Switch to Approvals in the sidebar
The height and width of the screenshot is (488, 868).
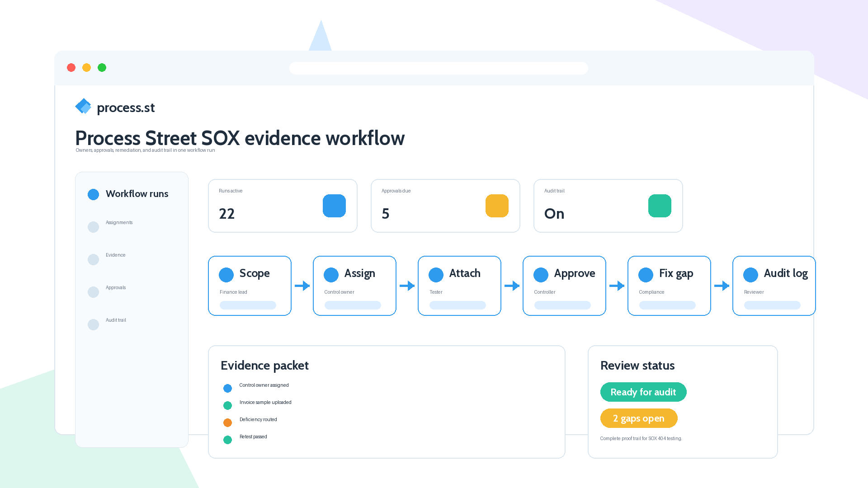[x=116, y=287]
